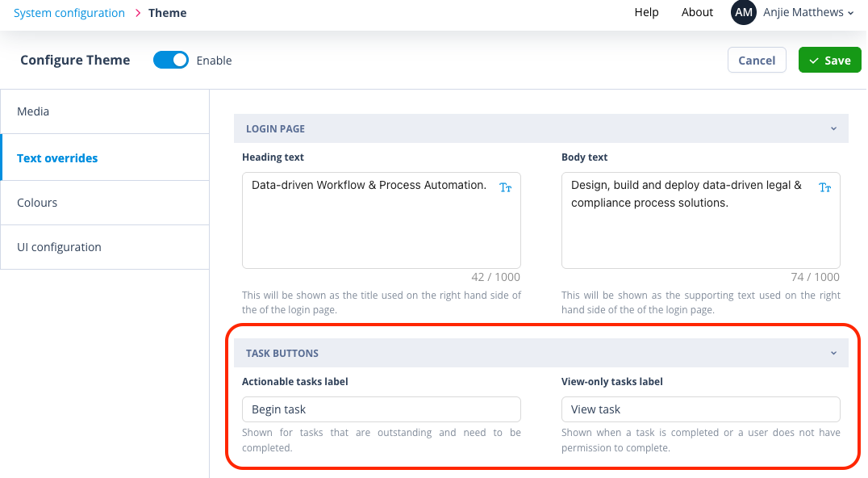Collapse the LOGIN PAGE section chevron
The width and height of the screenshot is (868, 478).
(x=833, y=128)
